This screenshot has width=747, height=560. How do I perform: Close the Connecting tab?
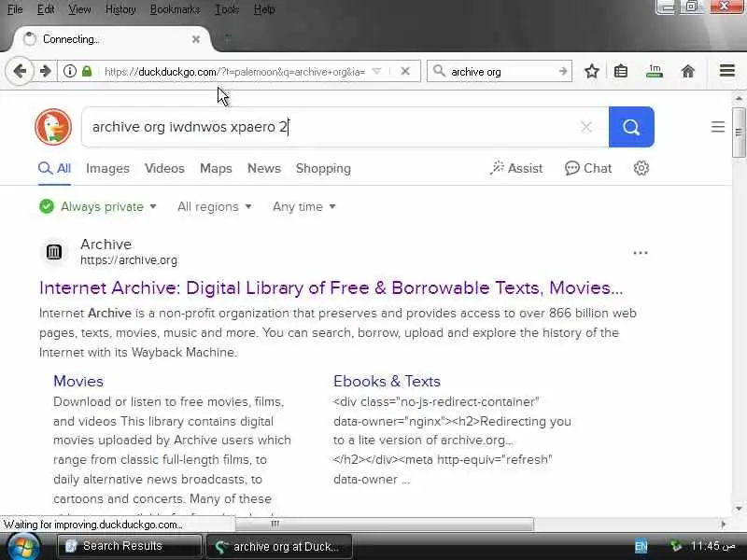click(196, 39)
